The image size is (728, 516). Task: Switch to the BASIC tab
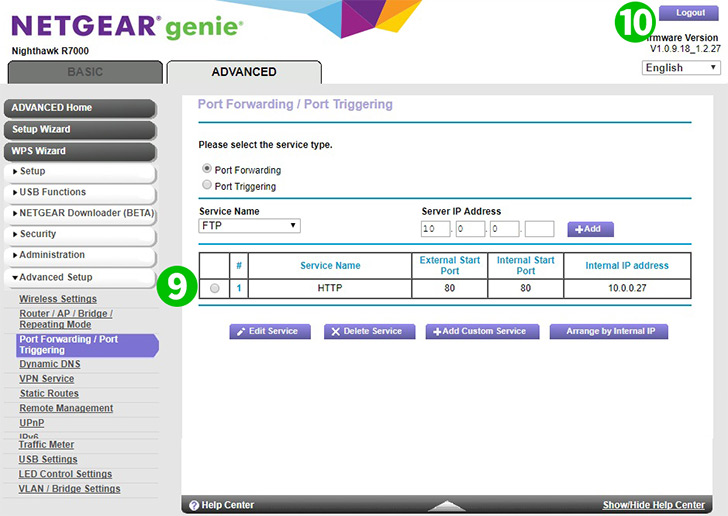[85, 72]
